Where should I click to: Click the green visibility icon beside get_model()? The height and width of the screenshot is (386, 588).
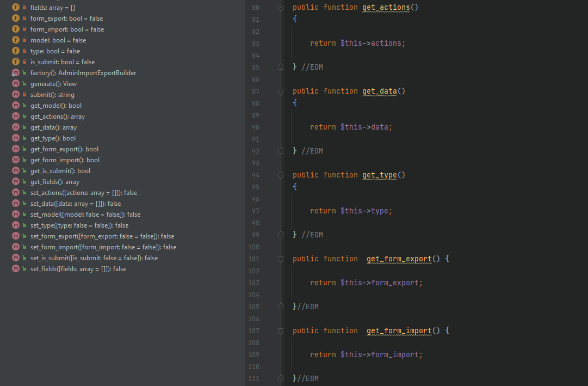(x=24, y=106)
